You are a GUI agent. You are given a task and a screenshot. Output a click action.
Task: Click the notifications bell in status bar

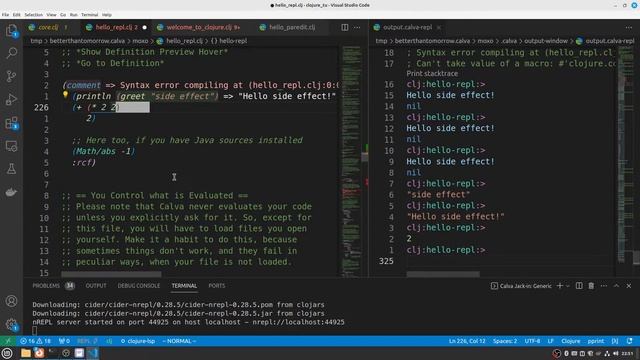click(x=630, y=341)
